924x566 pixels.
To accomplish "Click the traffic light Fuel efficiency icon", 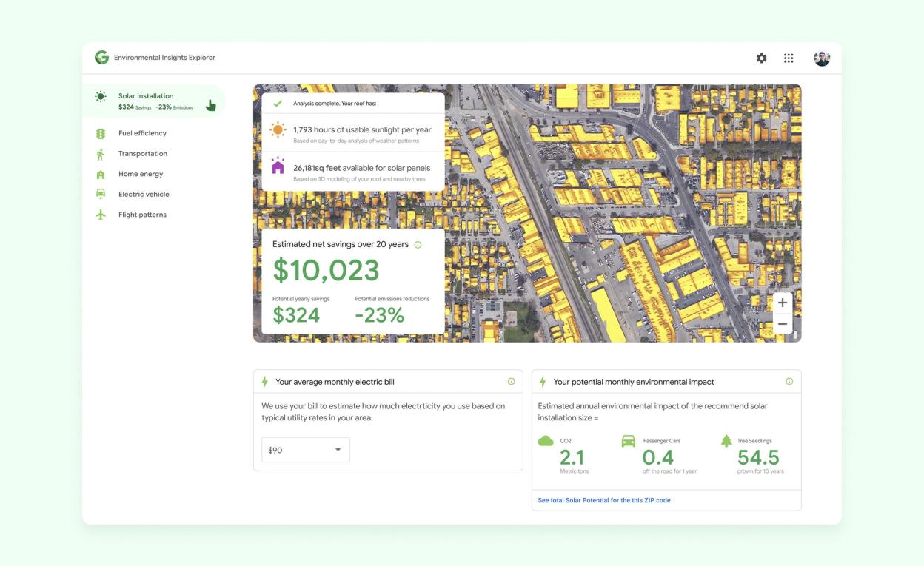I will [x=101, y=134].
